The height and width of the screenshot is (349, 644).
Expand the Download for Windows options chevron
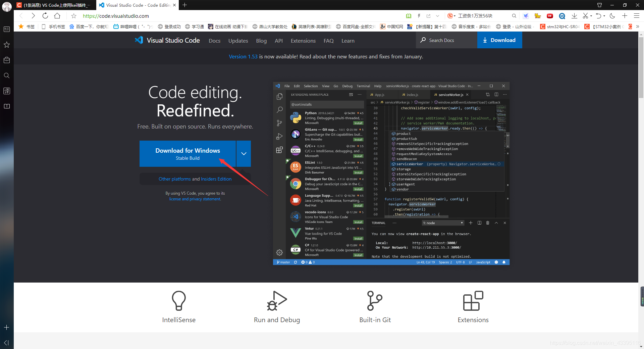[244, 154]
